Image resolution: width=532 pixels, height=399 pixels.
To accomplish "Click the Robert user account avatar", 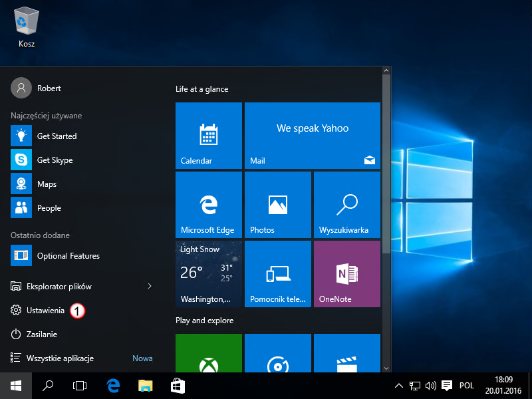I will [x=21, y=88].
